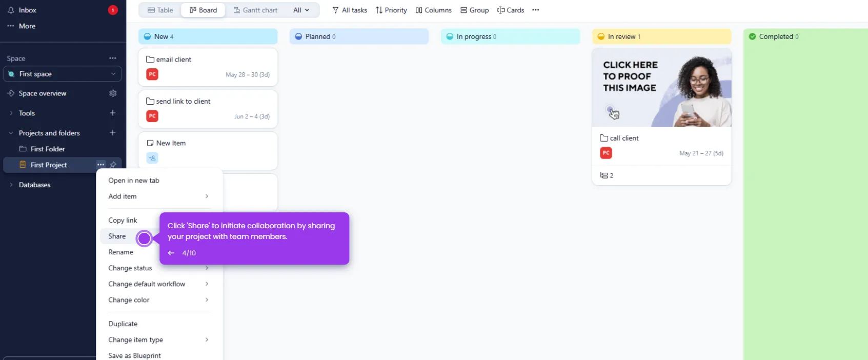Click PC avatar on send link card

point(152,116)
